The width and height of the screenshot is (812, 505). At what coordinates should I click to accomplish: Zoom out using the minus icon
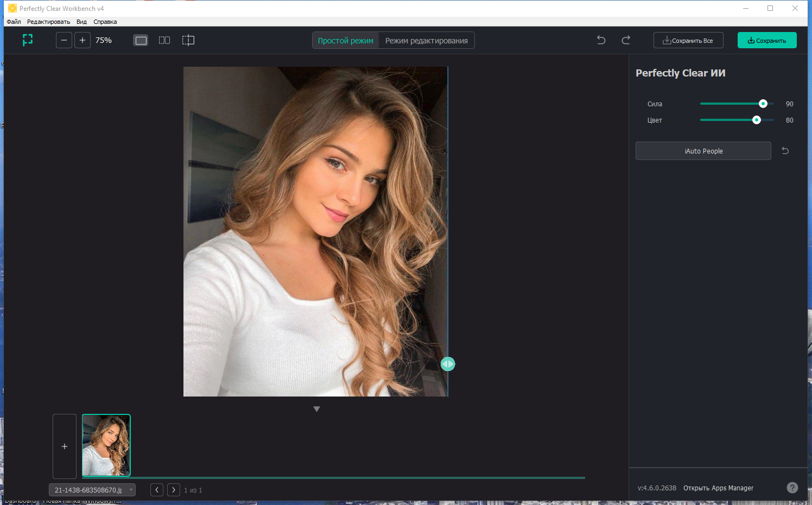64,40
